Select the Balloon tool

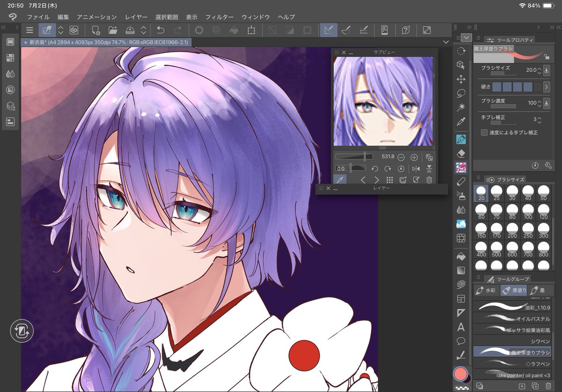461,341
